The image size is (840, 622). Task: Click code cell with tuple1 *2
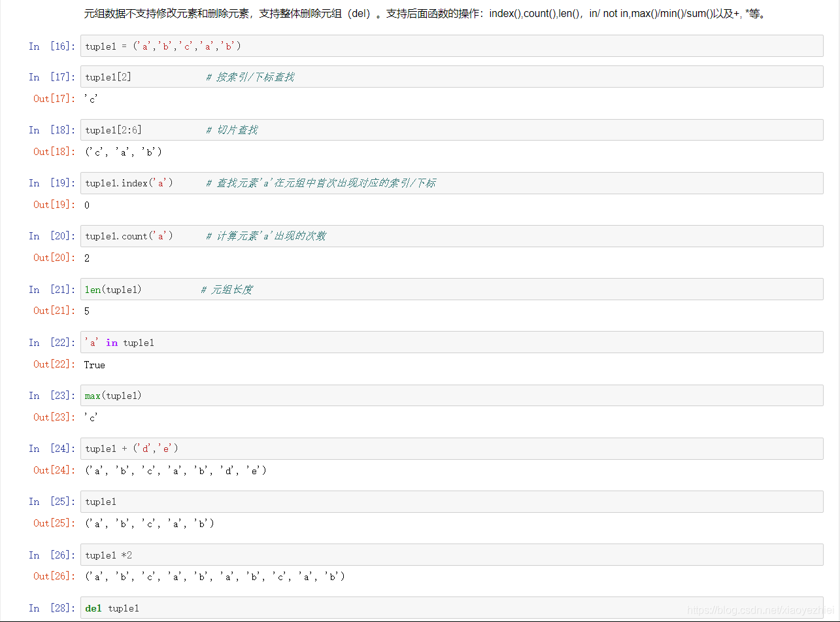pyautogui.click(x=452, y=555)
